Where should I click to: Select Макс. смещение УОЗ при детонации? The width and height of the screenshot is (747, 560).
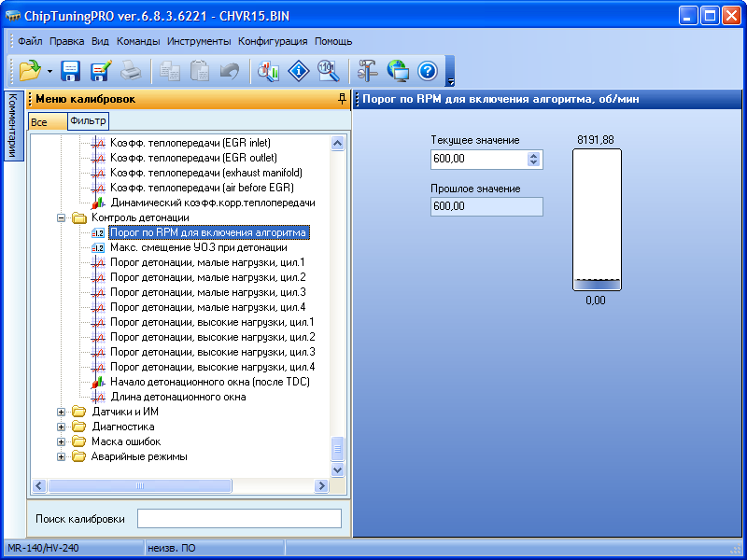pos(197,247)
